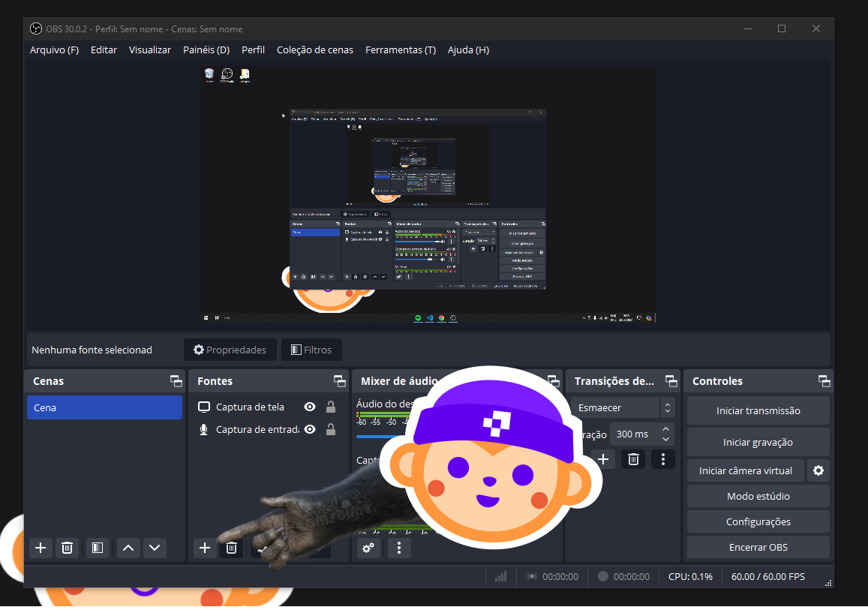The width and height of the screenshot is (868, 610).
Task: Open the transitions panel three-dot menu
Action: point(662,458)
